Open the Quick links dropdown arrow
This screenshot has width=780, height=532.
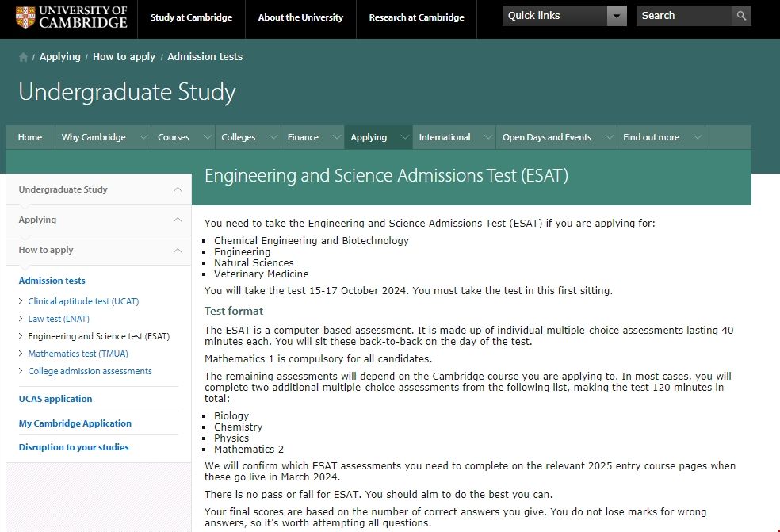617,16
